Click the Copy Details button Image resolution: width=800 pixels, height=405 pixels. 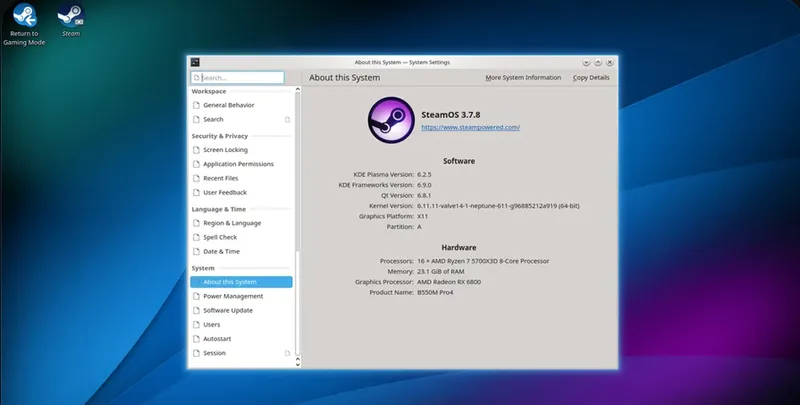[x=591, y=78]
